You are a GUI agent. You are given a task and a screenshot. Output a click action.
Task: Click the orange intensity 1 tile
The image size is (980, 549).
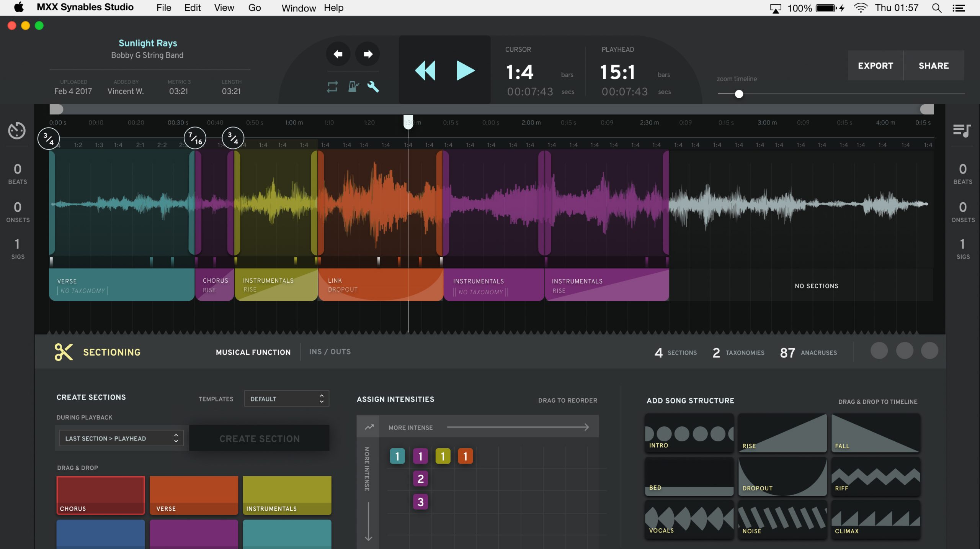465,456
